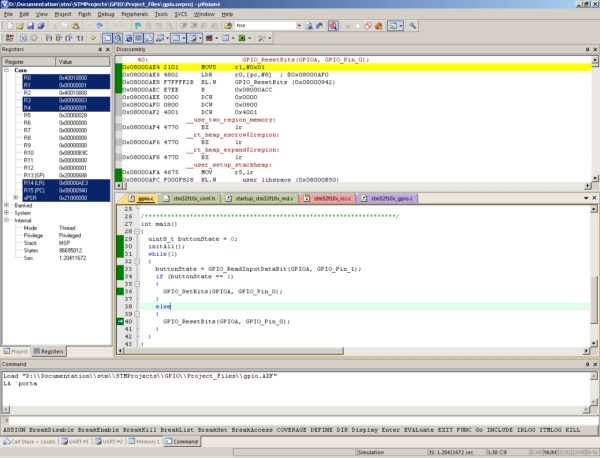This screenshot has height=458, width=600.
Task: Click the Disassembly scroll down arrow
Action: pyautogui.click(x=595, y=178)
